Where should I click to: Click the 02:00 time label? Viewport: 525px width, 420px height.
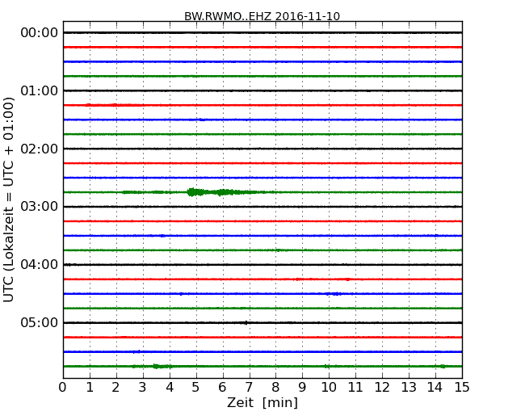click(40, 149)
